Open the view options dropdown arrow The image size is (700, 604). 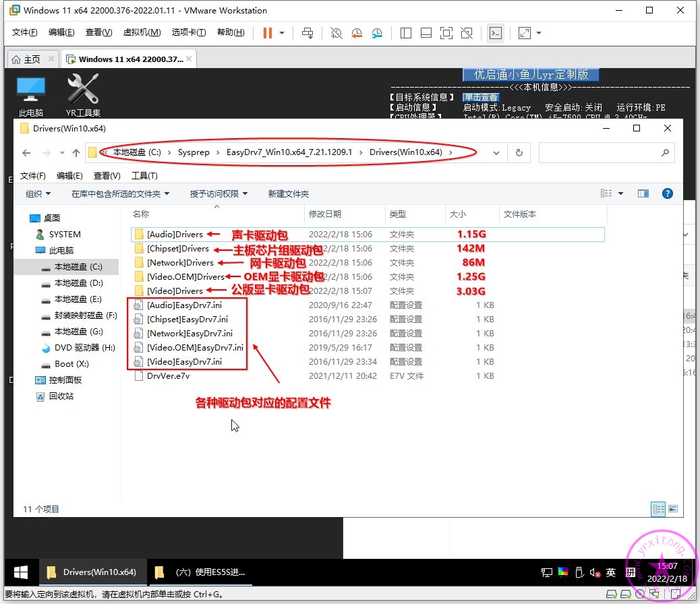coord(620,193)
